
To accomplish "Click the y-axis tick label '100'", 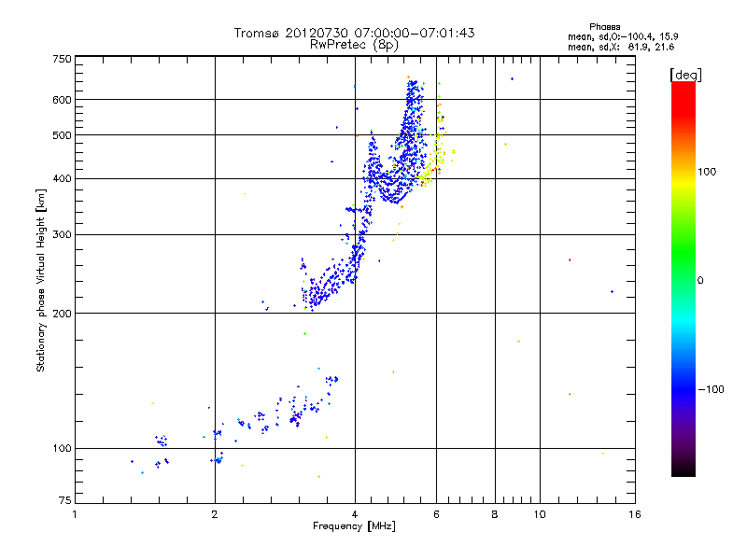I will 62,448.
